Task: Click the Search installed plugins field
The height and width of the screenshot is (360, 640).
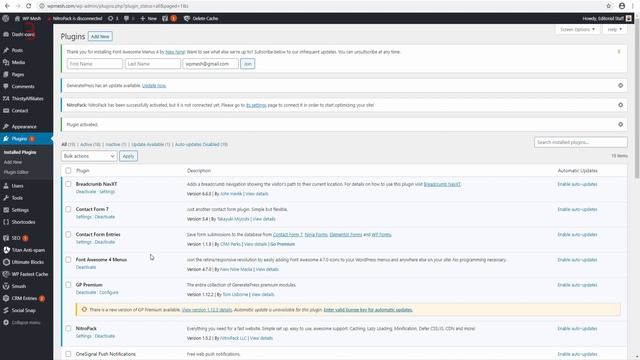Action: pyautogui.click(x=580, y=142)
